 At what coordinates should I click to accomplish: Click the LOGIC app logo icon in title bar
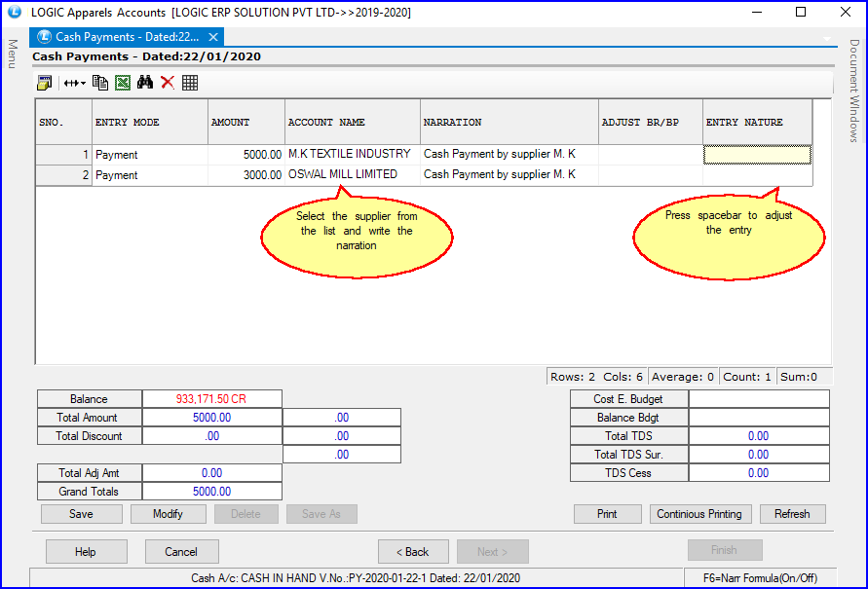(x=15, y=12)
